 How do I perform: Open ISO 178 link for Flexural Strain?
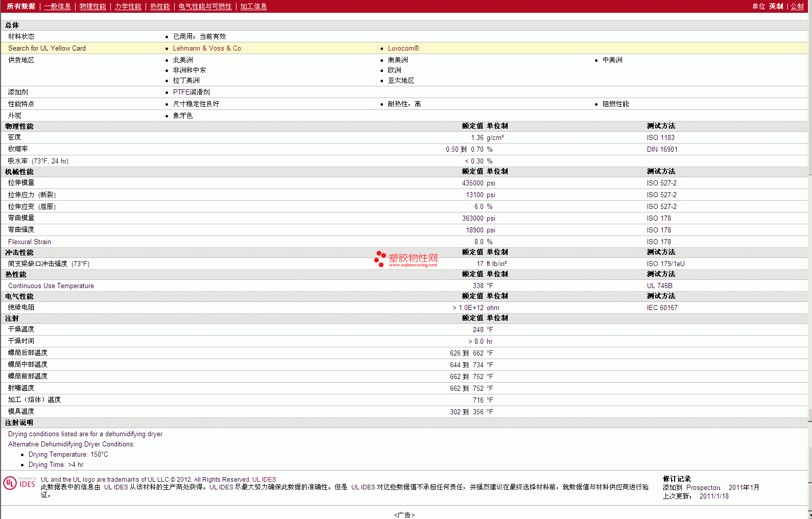(x=659, y=242)
